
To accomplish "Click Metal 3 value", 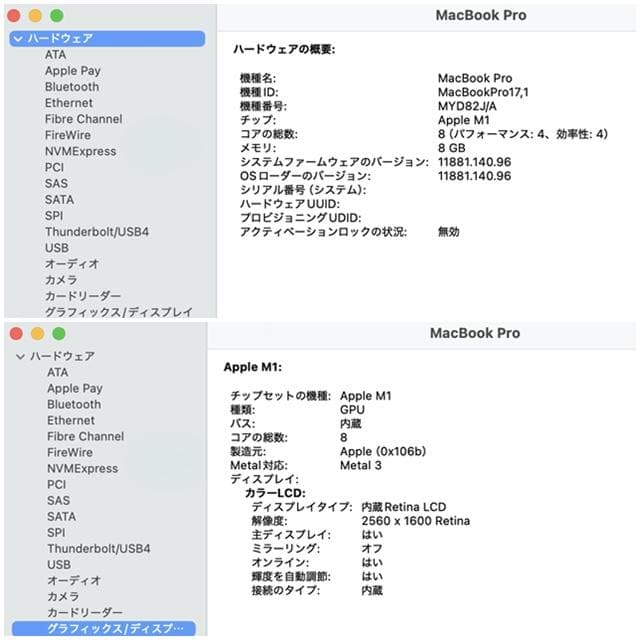I will coord(361,466).
